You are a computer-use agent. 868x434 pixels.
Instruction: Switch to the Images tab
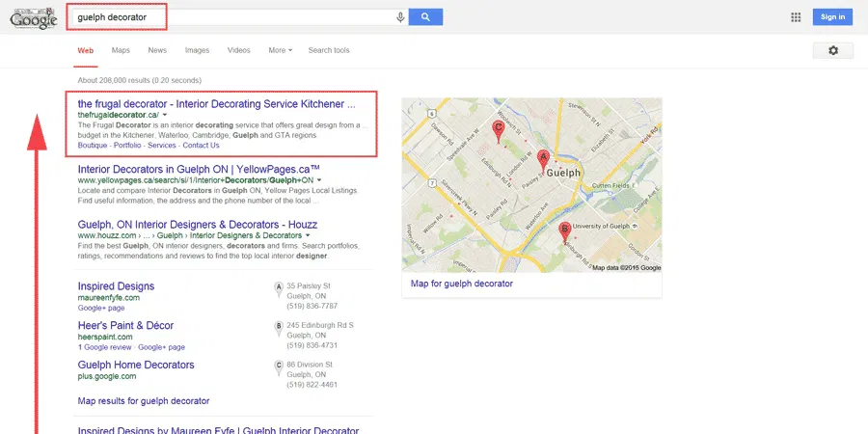click(197, 50)
